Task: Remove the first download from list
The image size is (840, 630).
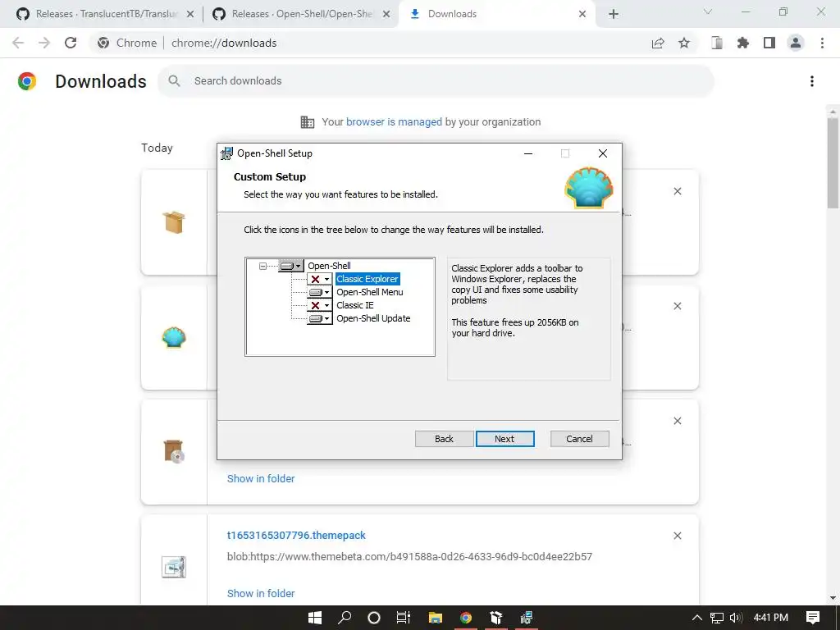Action: point(678,191)
